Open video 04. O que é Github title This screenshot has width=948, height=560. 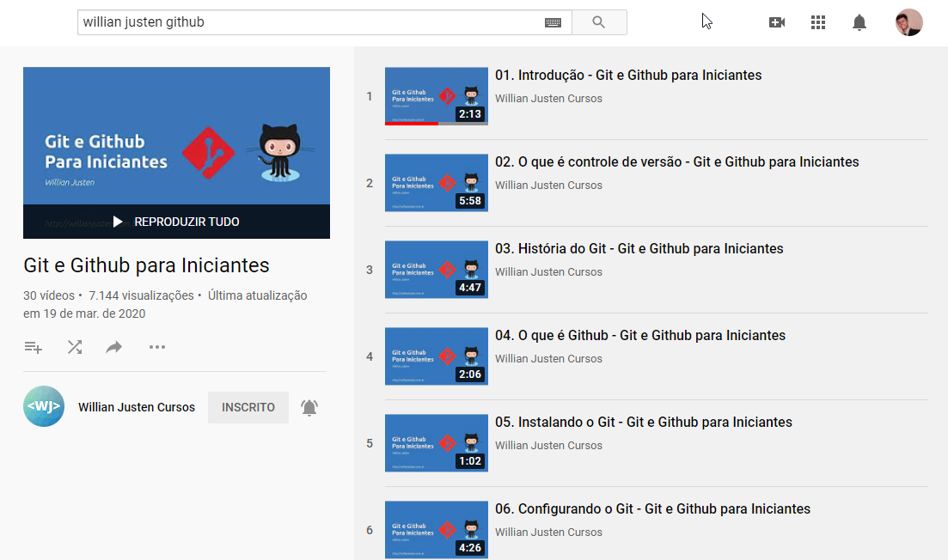640,336
